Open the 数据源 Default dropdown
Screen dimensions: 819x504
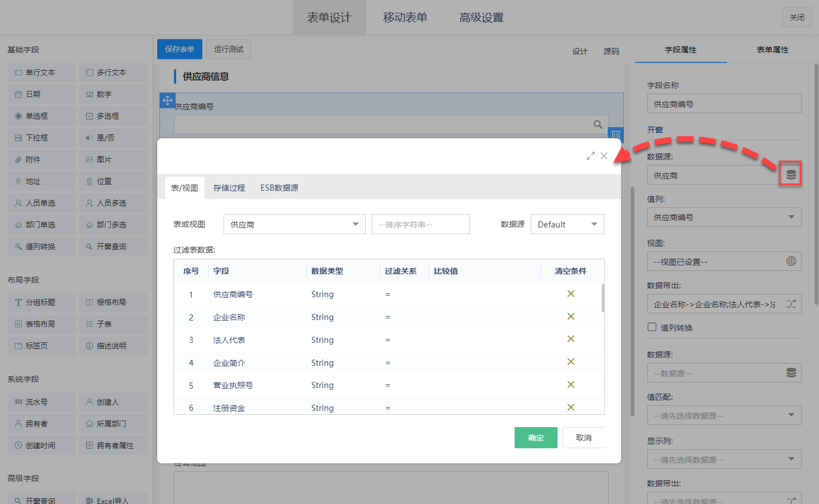coord(568,224)
